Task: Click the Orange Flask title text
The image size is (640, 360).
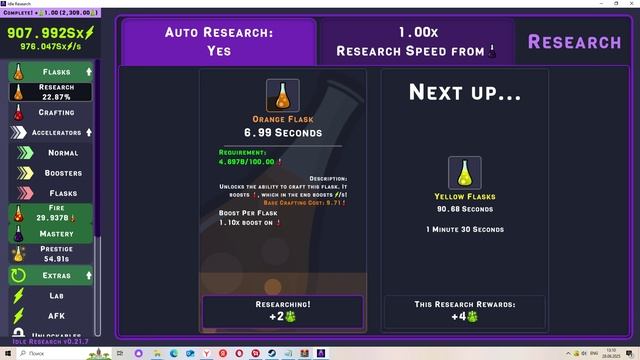Action: pyautogui.click(x=283, y=119)
